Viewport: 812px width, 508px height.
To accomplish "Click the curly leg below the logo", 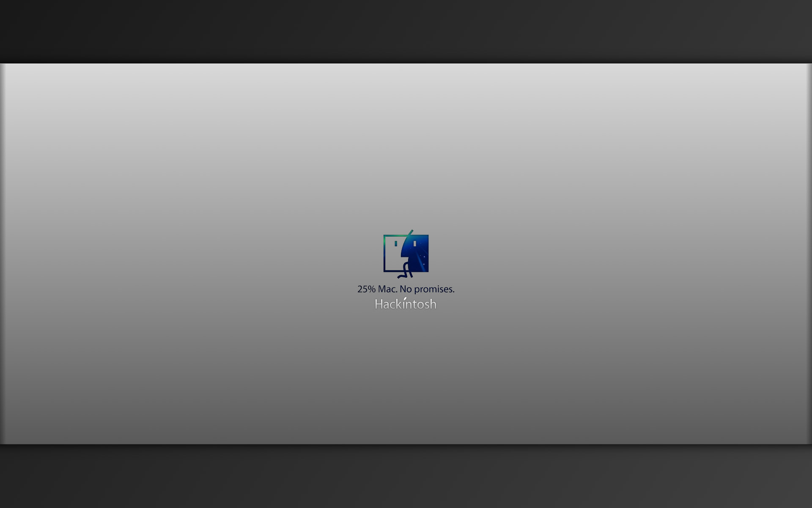I will pos(405,273).
